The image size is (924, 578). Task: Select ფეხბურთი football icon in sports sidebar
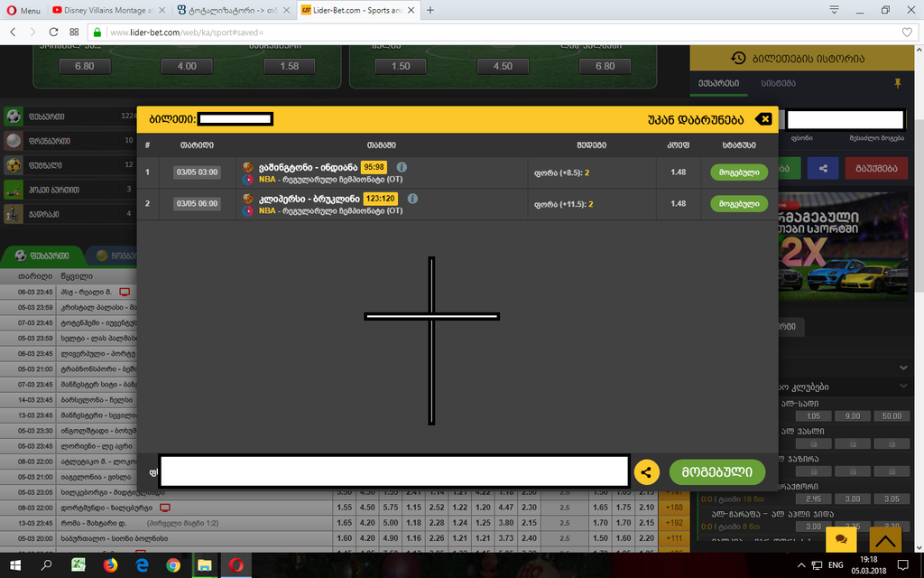pos(14,117)
